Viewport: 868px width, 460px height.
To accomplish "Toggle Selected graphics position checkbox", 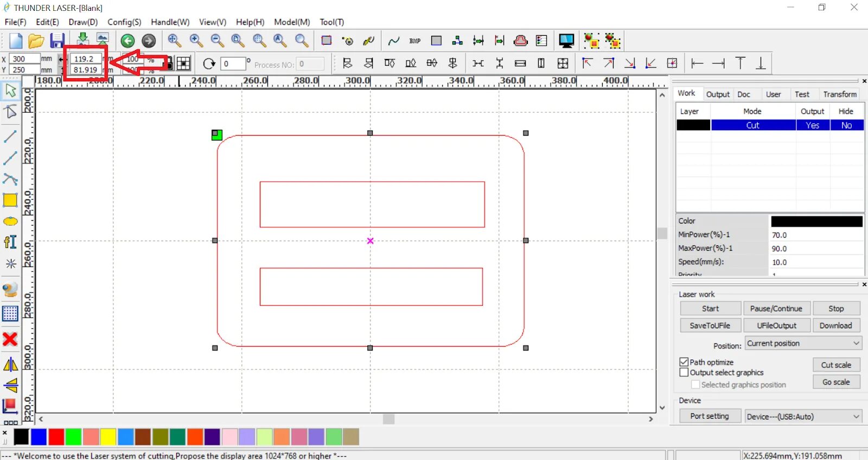I will (695, 385).
